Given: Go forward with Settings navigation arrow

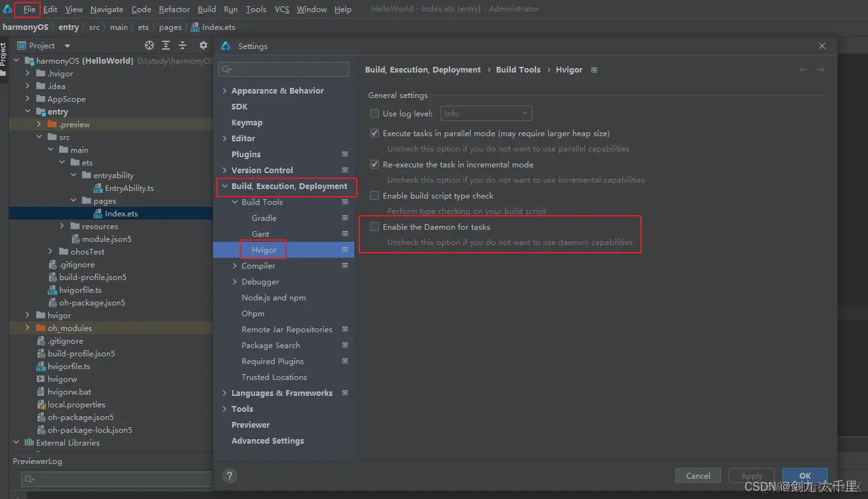Looking at the screenshot, I should pyautogui.click(x=820, y=69).
